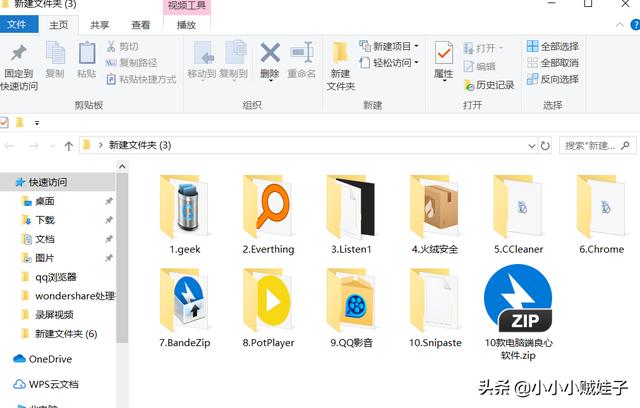This screenshot has height=408, width=640.
Task: Select the 10.Snipaste folder
Action: (435, 308)
